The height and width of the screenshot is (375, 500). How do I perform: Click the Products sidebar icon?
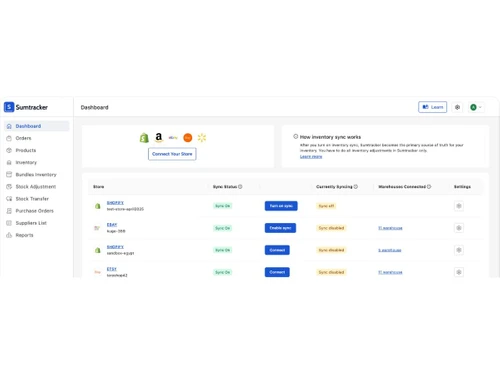click(x=9, y=150)
